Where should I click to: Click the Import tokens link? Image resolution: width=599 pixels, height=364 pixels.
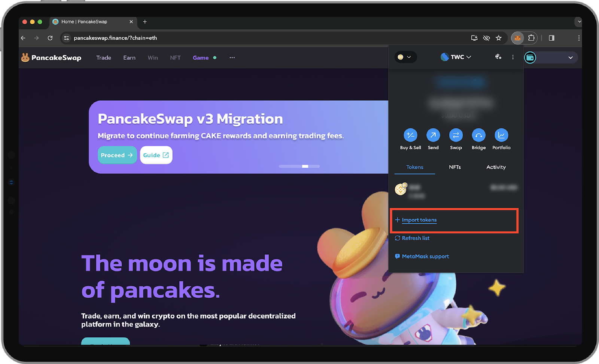419,220
